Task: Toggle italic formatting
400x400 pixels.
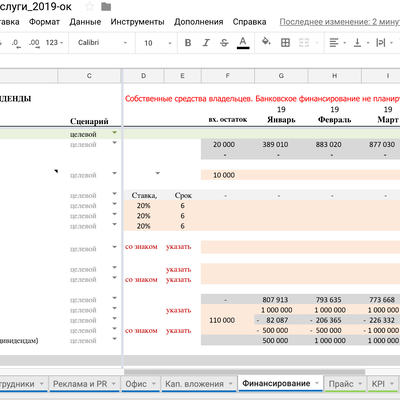Action: pos(206,43)
